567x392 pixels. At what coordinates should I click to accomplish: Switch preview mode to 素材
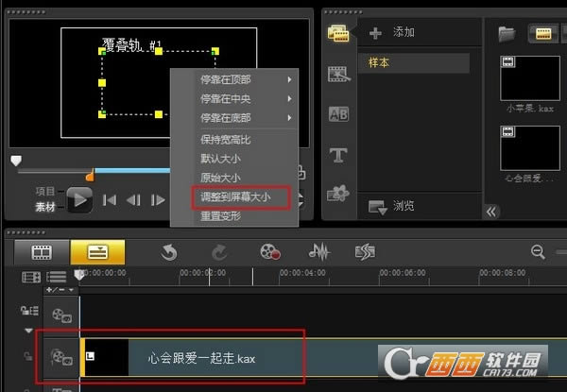pyautogui.click(x=45, y=207)
